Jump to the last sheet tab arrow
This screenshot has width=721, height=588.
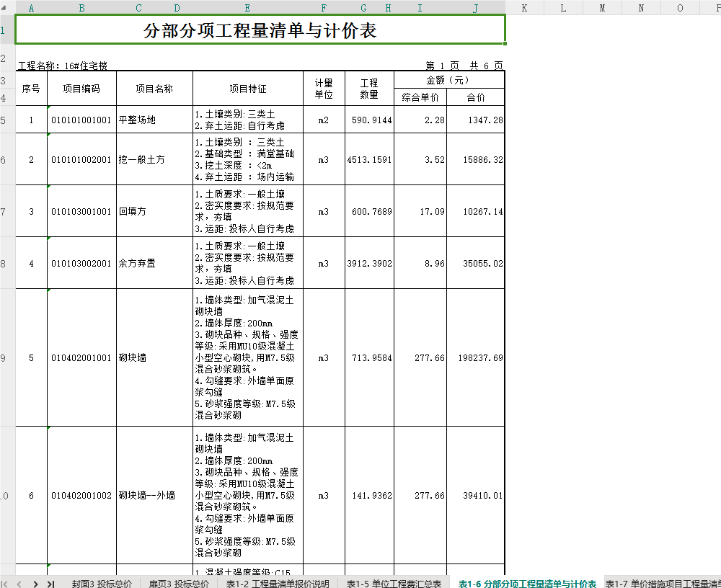[50, 584]
